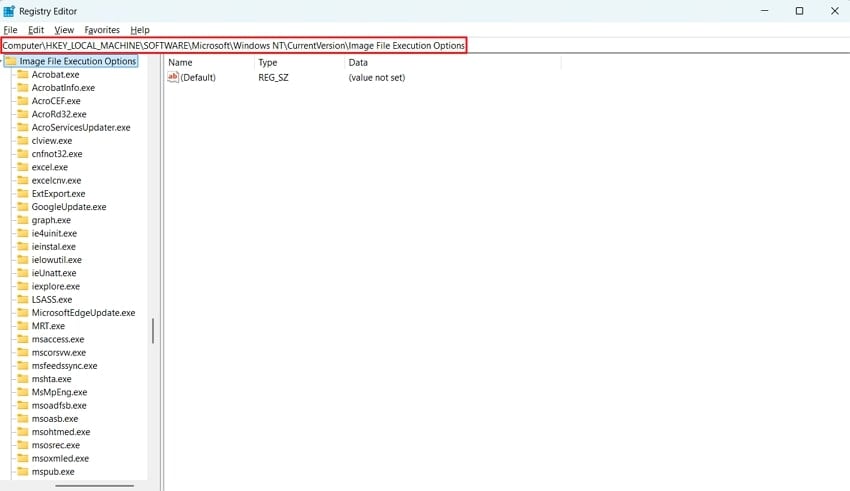Click the REG_SZ type cell
Image resolution: width=850 pixels, height=491 pixels.
point(273,77)
